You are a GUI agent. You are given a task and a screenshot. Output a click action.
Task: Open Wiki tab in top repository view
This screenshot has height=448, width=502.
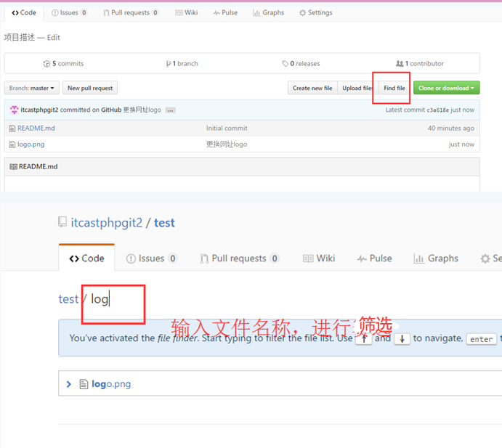pos(186,13)
